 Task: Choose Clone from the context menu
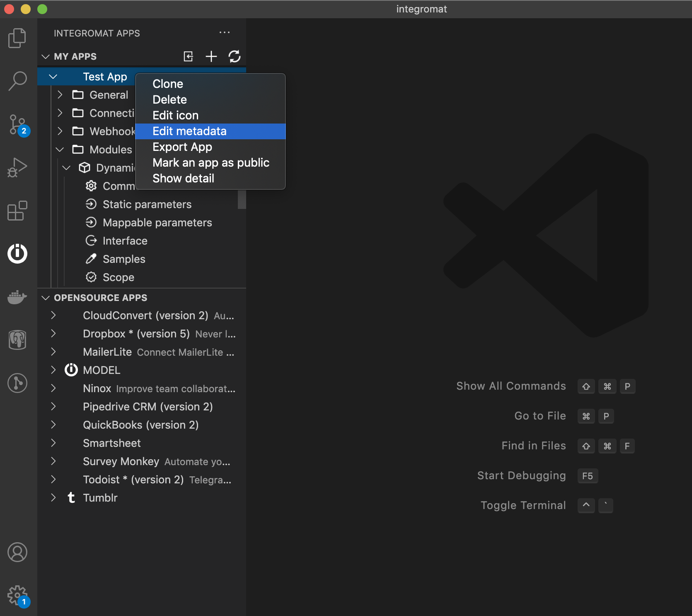click(x=211, y=84)
